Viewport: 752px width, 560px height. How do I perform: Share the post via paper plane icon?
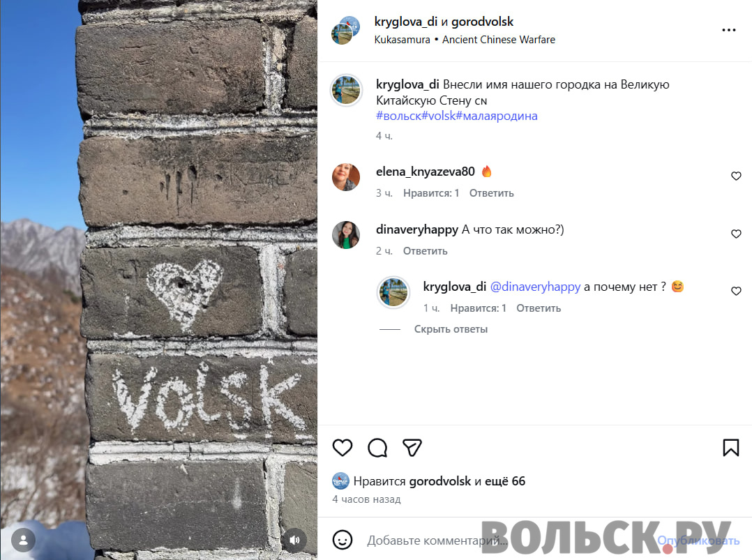click(412, 448)
